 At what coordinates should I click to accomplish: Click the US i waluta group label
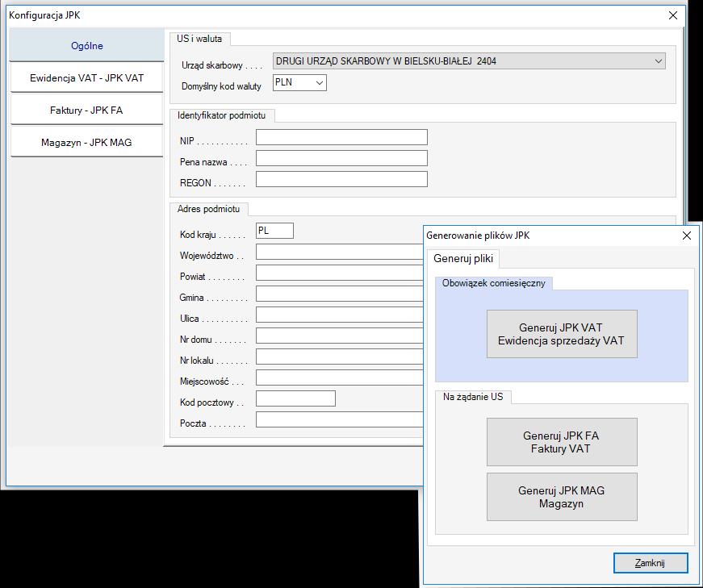click(199, 39)
